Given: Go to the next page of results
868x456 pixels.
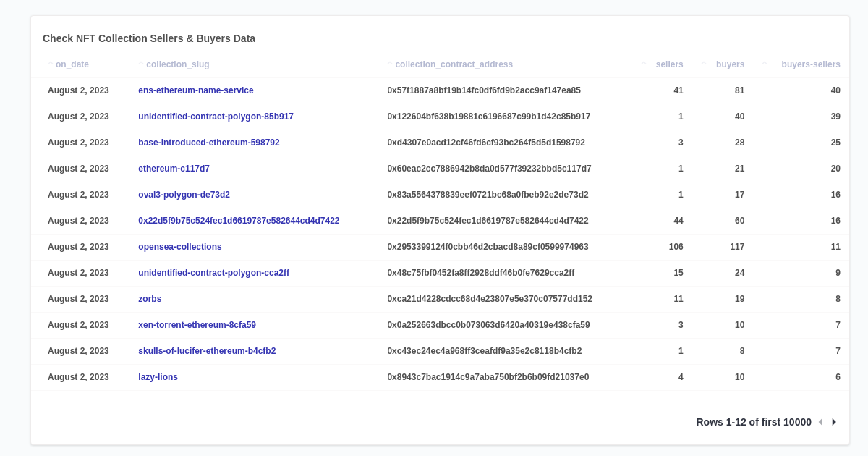Looking at the screenshot, I should click(x=834, y=421).
